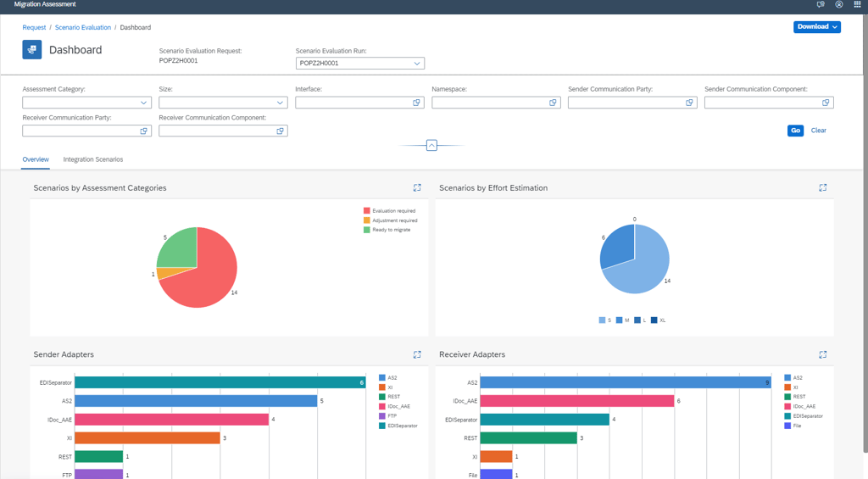Open the user profile icon in header

(x=839, y=4)
